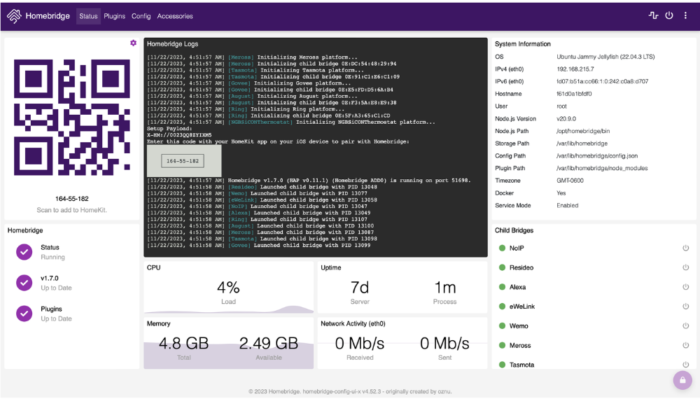Click the restart power icon in header
Image resolution: width=700 pixels, height=420 pixels.
[x=669, y=16]
